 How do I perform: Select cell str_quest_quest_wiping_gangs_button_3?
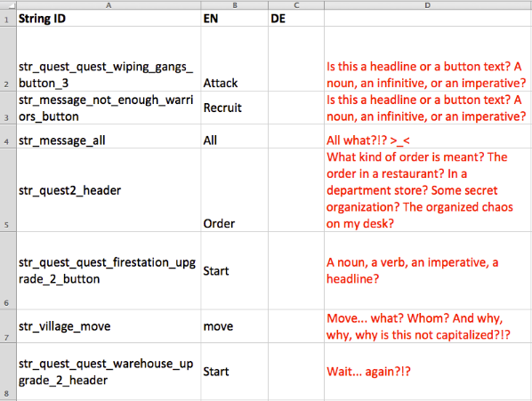point(109,59)
